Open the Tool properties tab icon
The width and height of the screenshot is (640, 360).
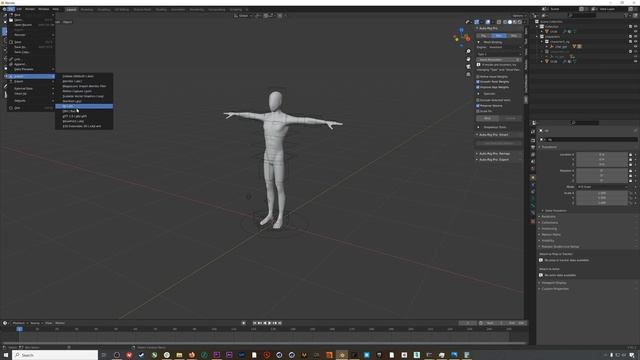tap(533, 132)
